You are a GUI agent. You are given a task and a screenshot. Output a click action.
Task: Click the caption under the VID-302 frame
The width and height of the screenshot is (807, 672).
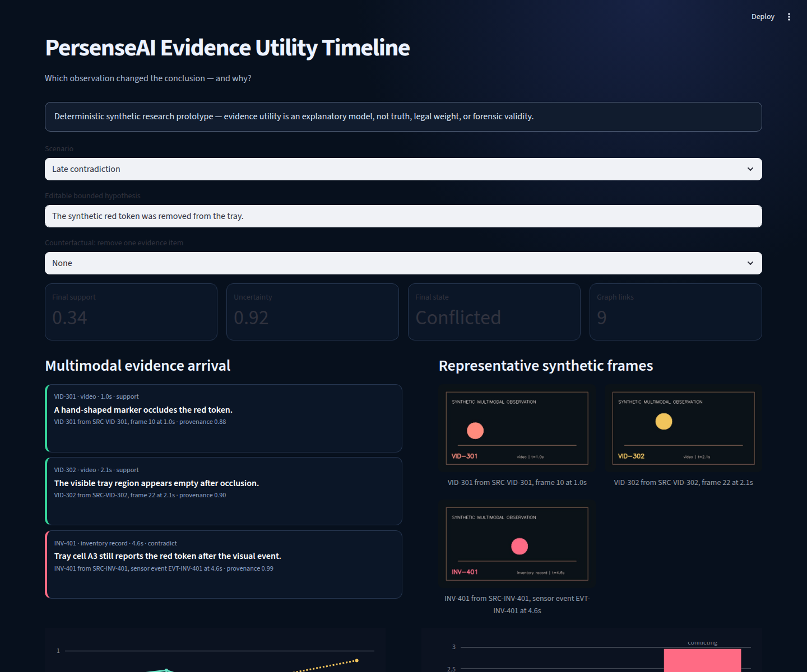click(683, 483)
